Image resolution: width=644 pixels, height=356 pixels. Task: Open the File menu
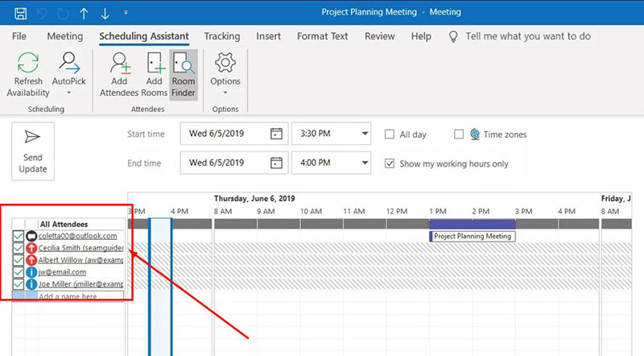pyautogui.click(x=19, y=36)
